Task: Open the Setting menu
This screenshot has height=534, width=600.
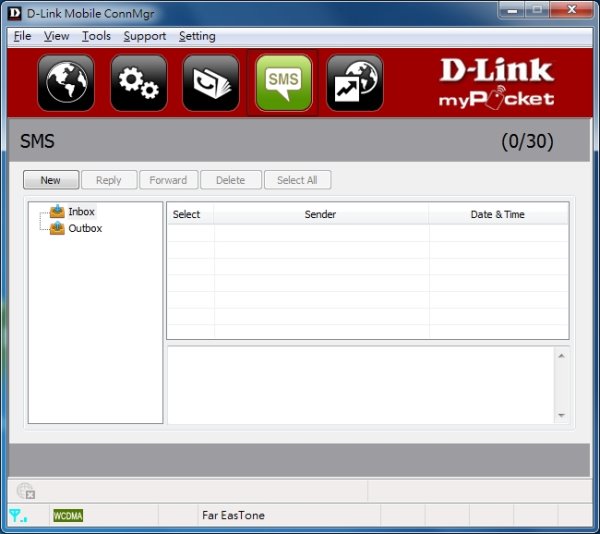Action: 197,36
